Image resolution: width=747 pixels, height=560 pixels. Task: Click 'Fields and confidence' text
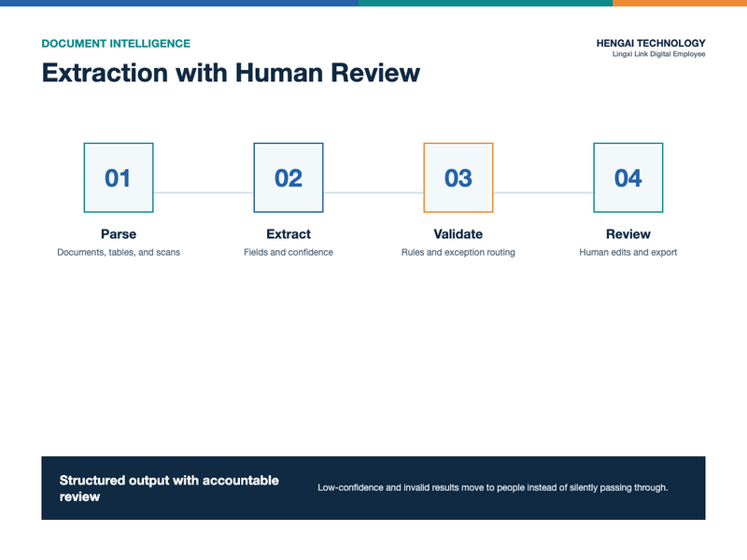[289, 252]
